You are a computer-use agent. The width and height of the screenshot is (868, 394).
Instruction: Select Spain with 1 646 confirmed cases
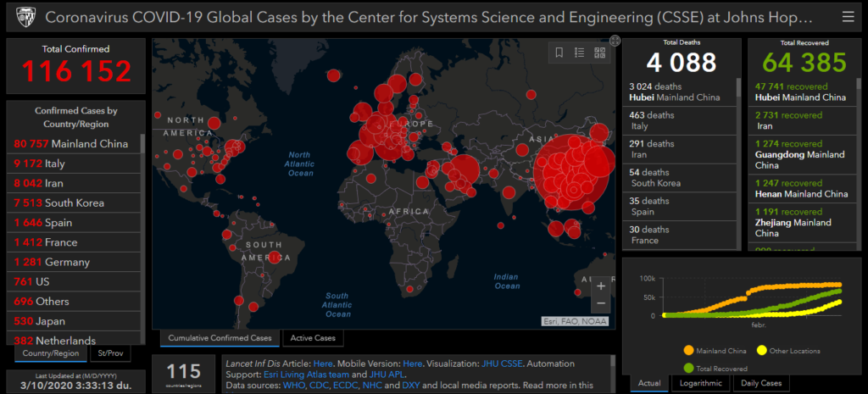tap(74, 223)
